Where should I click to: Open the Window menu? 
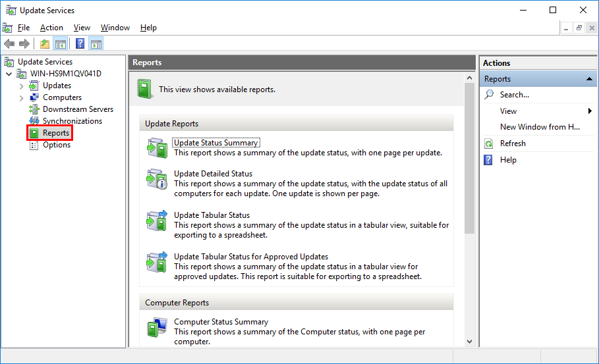click(115, 28)
